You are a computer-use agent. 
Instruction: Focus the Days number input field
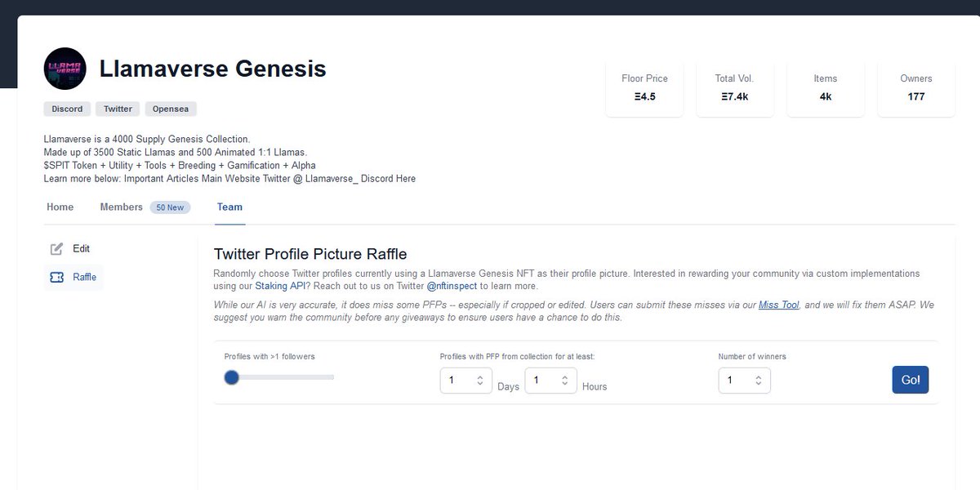(x=466, y=381)
